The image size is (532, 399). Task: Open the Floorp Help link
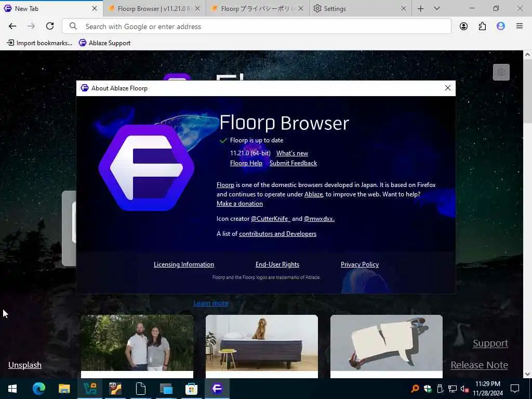pyautogui.click(x=246, y=163)
